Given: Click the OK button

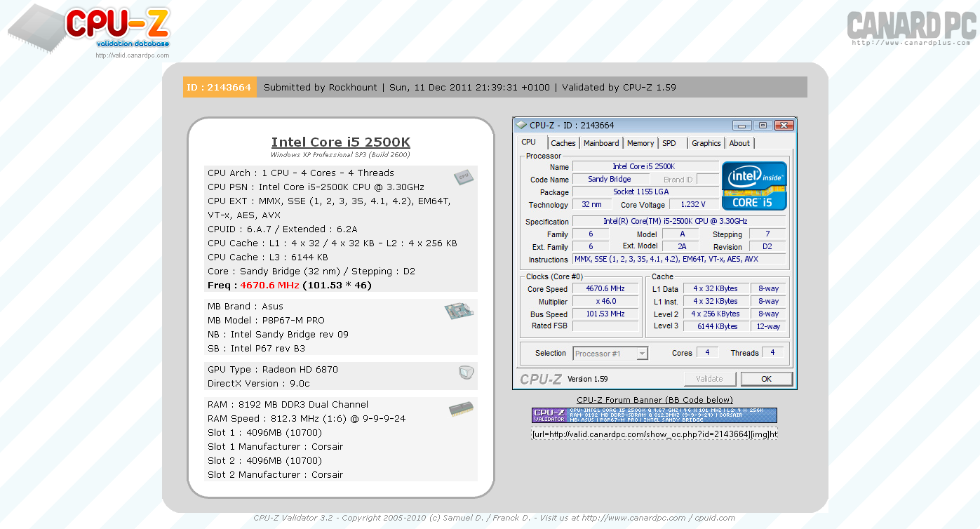Looking at the screenshot, I should click(767, 379).
